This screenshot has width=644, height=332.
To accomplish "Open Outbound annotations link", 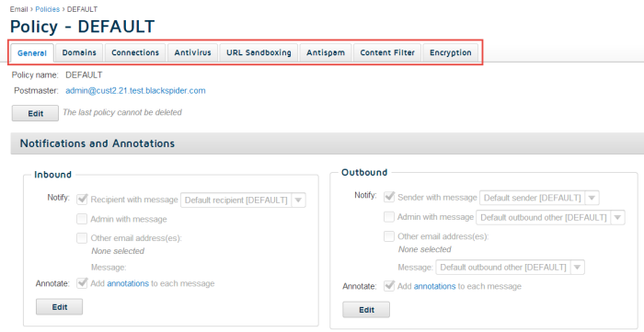I will (x=434, y=286).
